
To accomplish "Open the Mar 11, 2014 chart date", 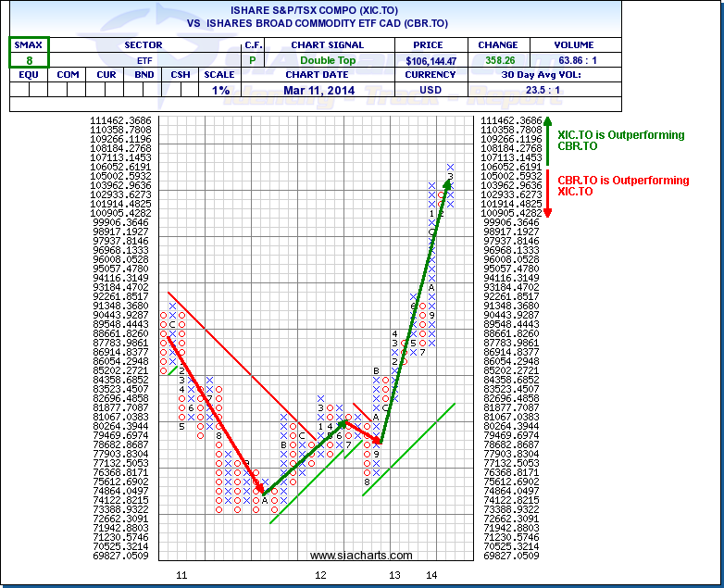I will 318,90.
